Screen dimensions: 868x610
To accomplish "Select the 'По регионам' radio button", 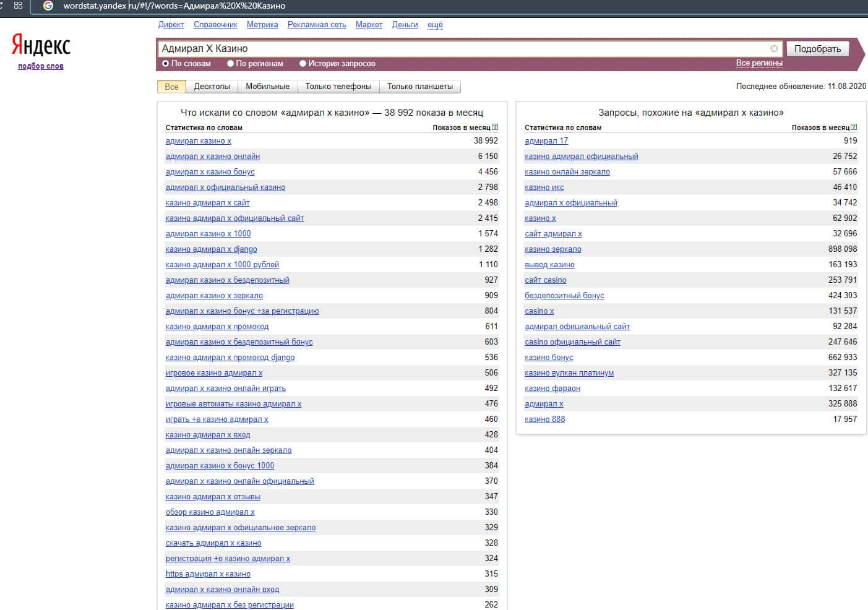I will [x=230, y=64].
